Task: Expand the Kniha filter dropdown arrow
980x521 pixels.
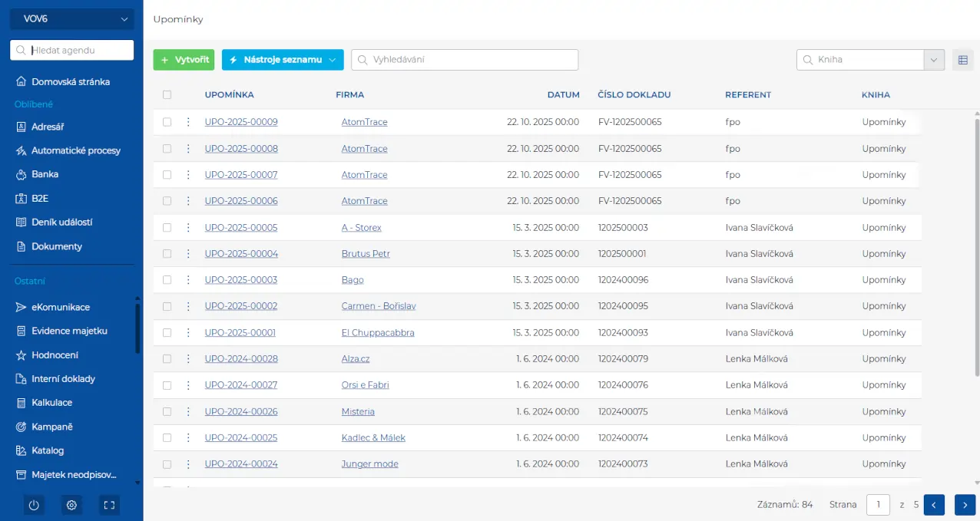Action: click(x=934, y=60)
